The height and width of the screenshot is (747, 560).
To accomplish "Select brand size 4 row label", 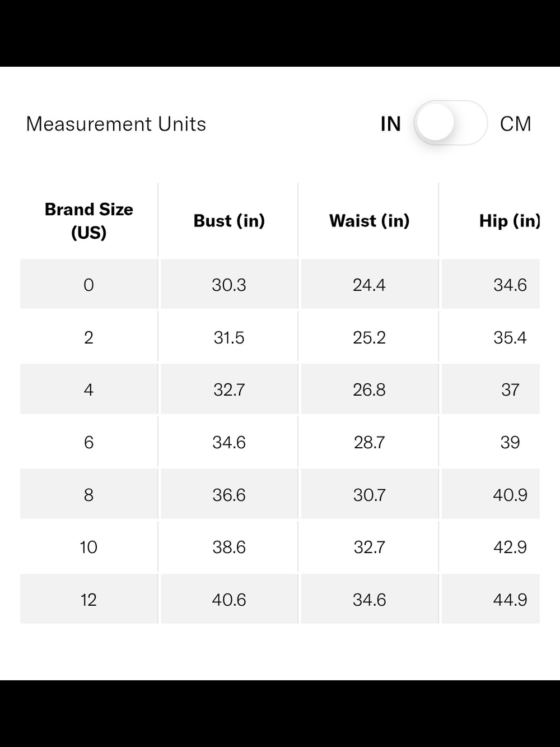I will [88, 389].
